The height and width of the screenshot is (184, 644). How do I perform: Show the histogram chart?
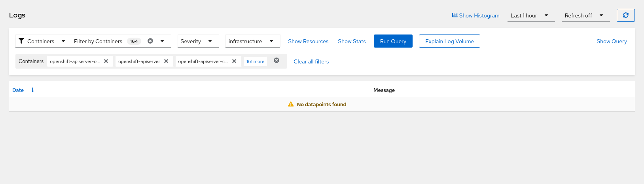click(x=475, y=15)
